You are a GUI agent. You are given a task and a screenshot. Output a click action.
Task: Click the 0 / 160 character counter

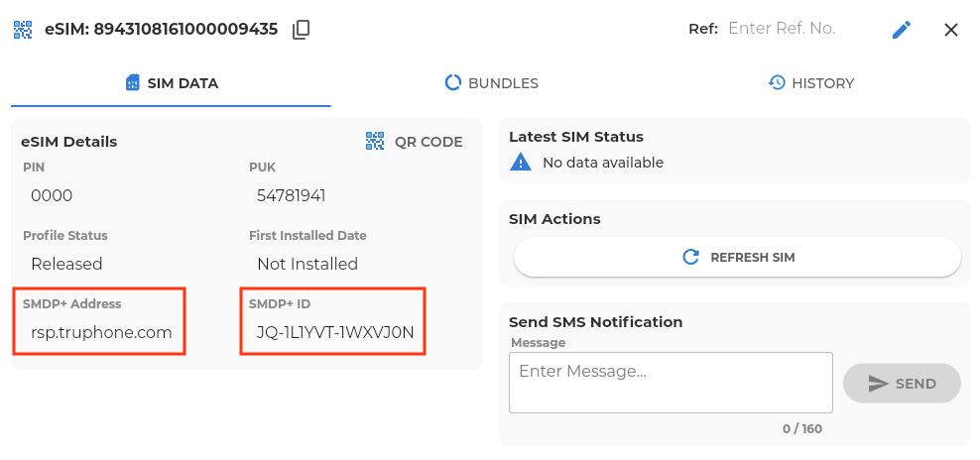click(802, 428)
